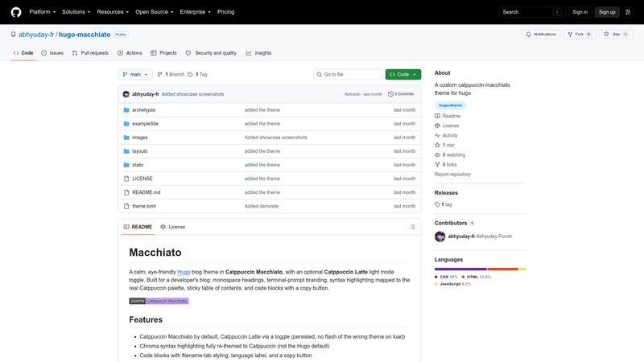Expand the Solutions menu

point(76,12)
